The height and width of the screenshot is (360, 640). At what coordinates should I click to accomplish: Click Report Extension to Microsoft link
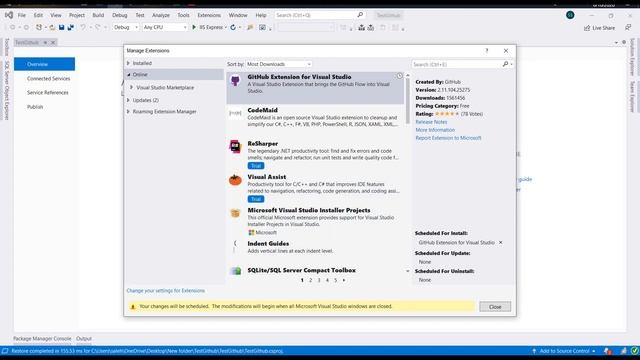tap(448, 138)
